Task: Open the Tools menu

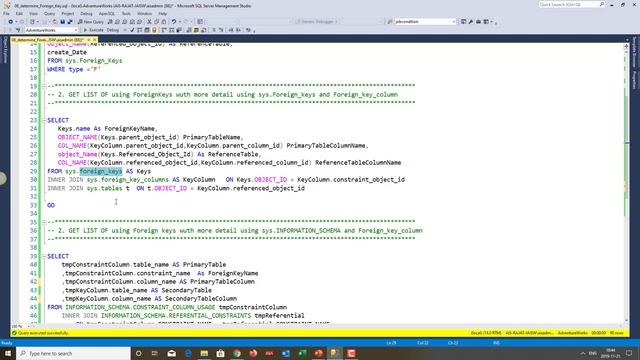Action: tap(126, 13)
